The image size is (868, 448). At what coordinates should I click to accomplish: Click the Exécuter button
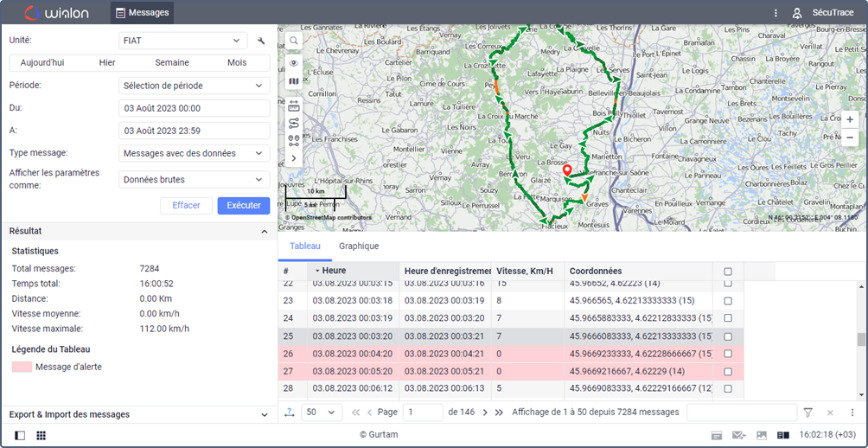[243, 206]
